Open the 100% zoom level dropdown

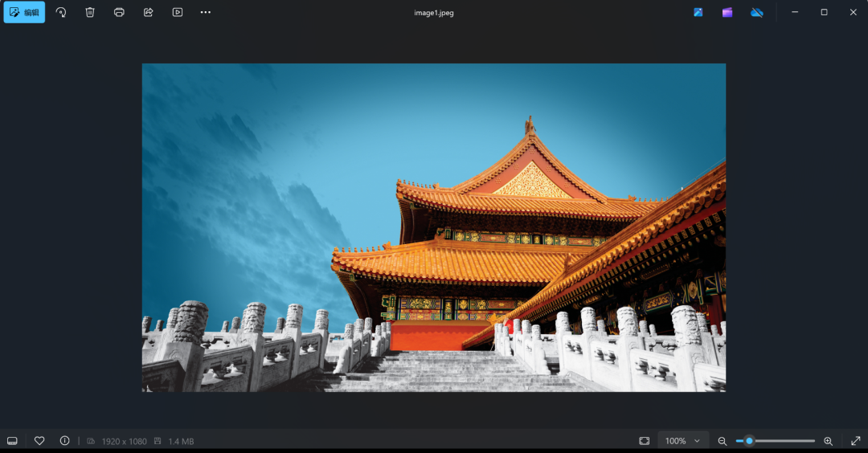point(682,441)
